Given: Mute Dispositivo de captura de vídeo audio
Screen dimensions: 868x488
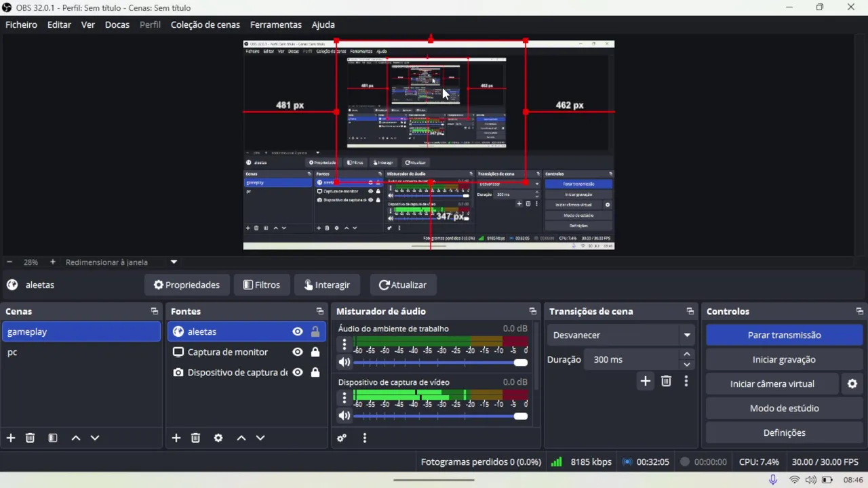Looking at the screenshot, I should click(344, 416).
